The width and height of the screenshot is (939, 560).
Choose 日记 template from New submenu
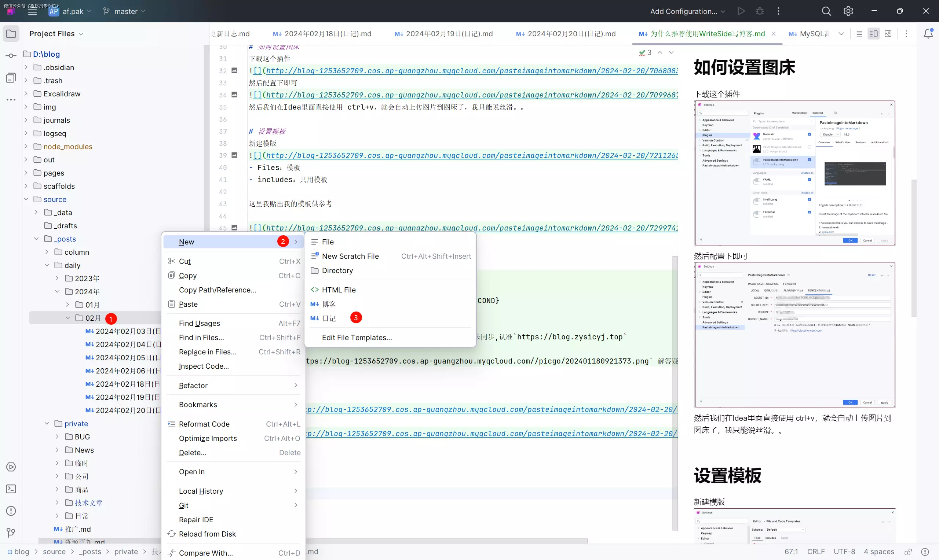329,318
